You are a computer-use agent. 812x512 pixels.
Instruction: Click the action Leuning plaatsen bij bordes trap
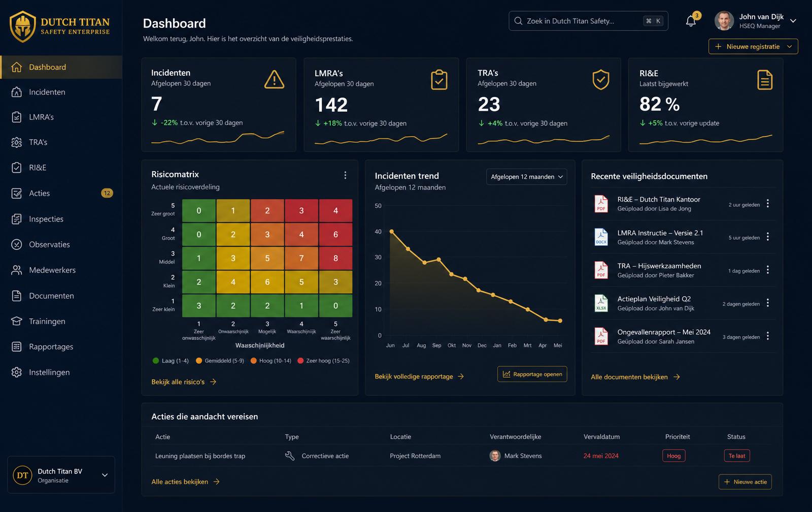[x=200, y=456]
